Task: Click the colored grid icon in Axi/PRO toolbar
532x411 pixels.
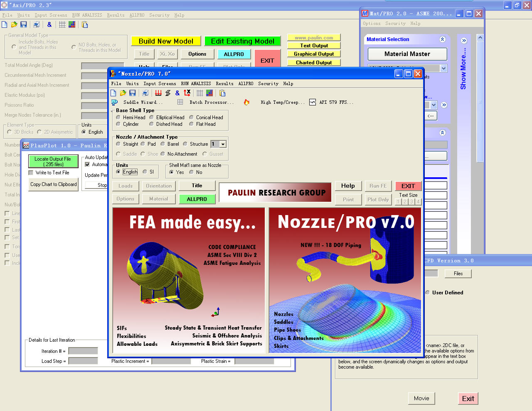Action: [72, 24]
